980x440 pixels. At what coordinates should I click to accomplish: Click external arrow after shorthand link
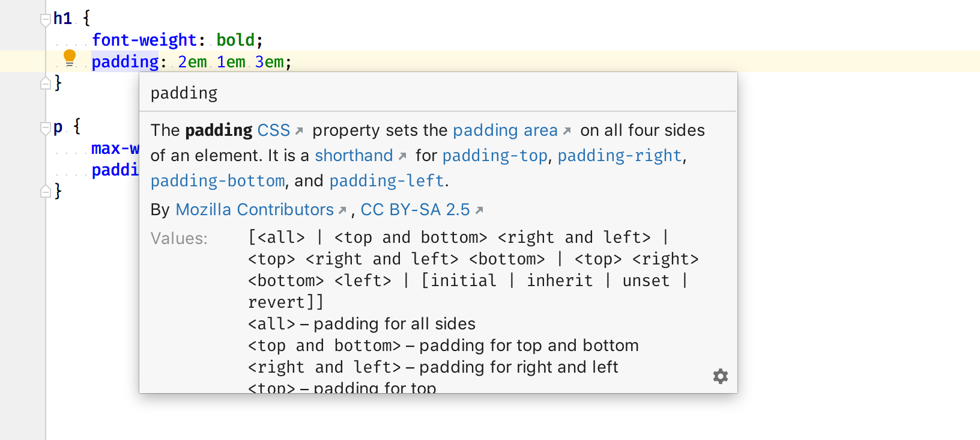click(x=402, y=156)
